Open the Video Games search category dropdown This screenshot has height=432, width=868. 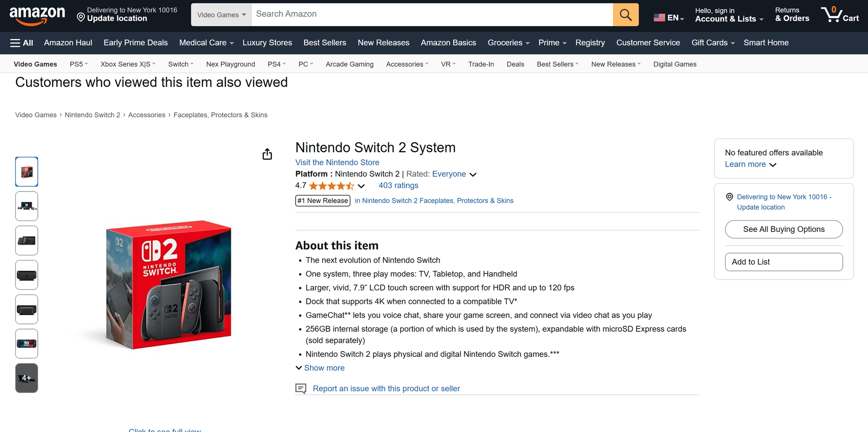pyautogui.click(x=221, y=14)
